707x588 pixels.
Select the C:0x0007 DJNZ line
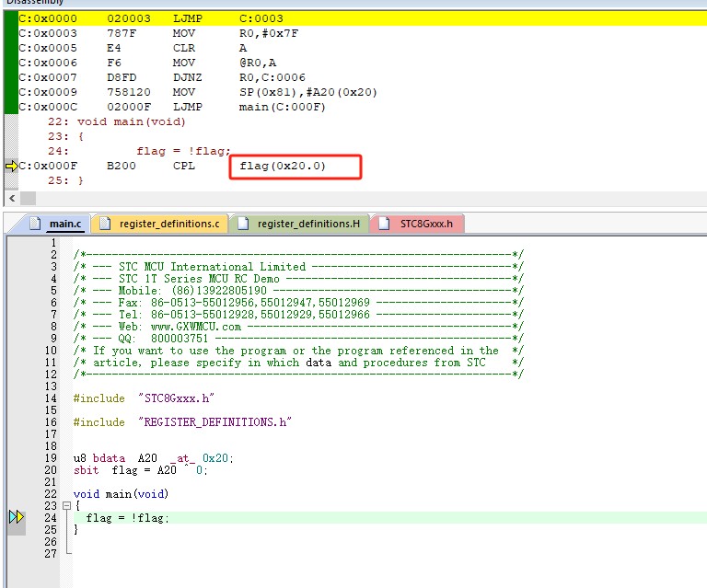coord(162,77)
